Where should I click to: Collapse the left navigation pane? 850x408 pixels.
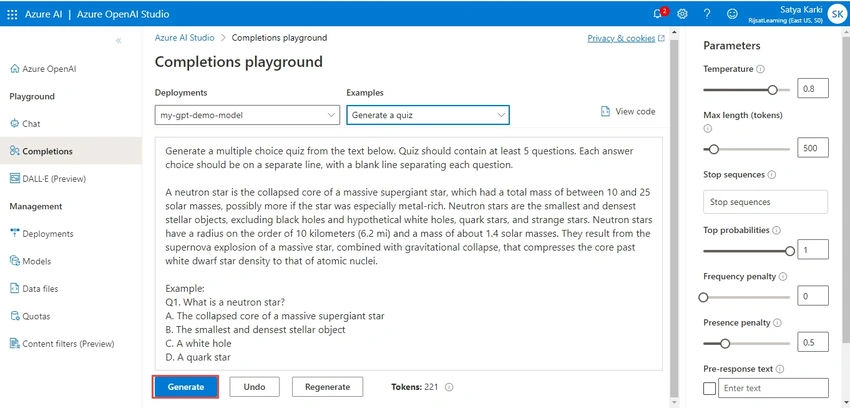click(119, 41)
